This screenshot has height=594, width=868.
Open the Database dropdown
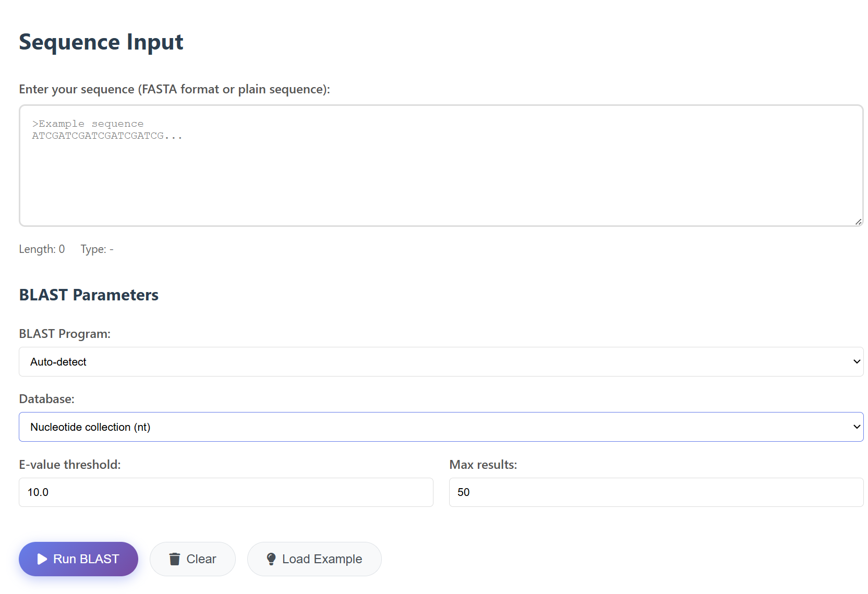pyautogui.click(x=441, y=427)
